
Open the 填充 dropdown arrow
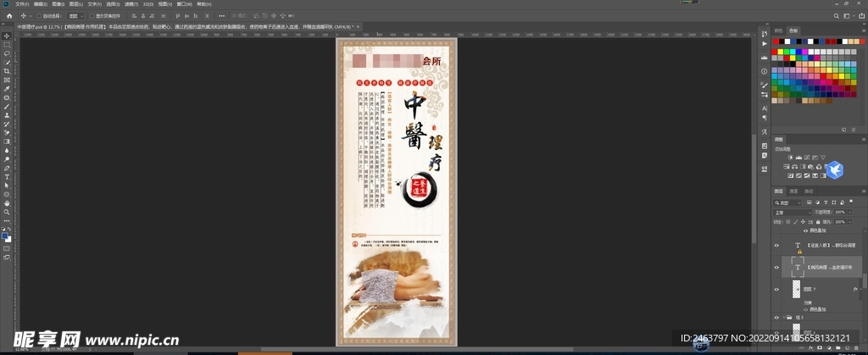coord(849,222)
